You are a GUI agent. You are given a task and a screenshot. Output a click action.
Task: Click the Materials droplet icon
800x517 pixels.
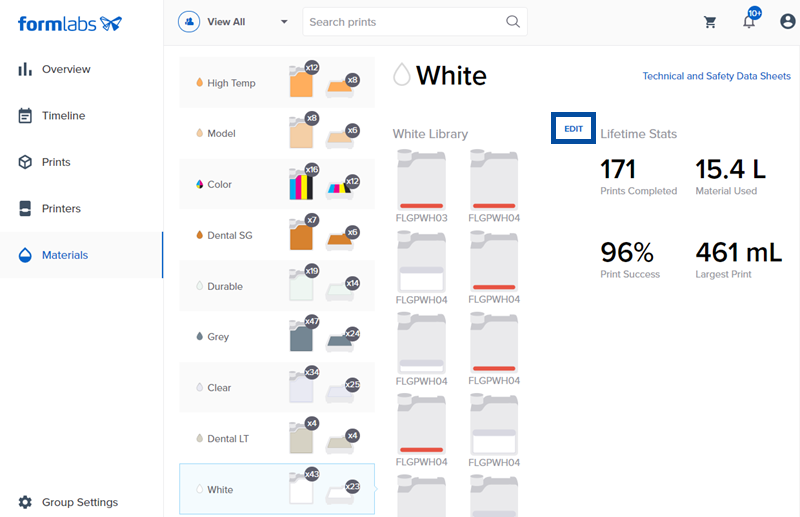[25, 255]
